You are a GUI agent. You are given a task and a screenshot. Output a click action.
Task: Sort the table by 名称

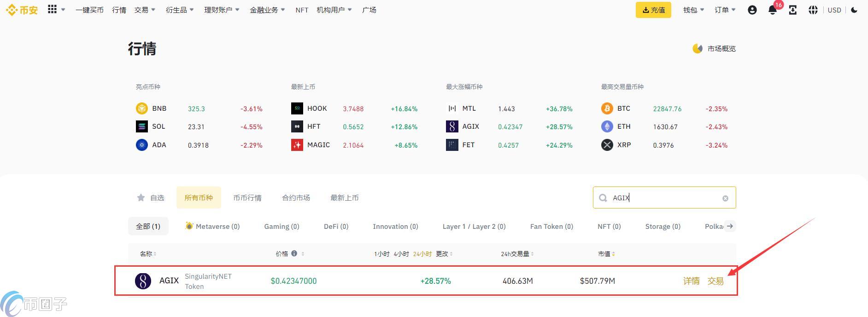[148, 254]
